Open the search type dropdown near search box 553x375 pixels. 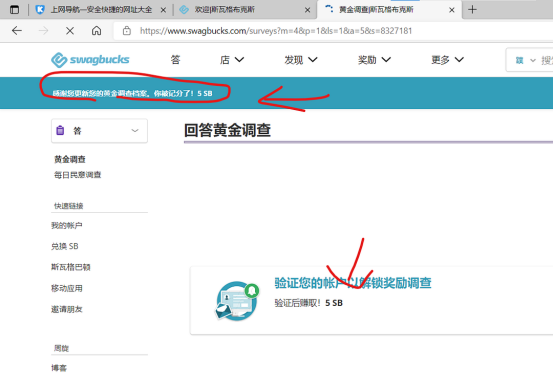[525, 60]
